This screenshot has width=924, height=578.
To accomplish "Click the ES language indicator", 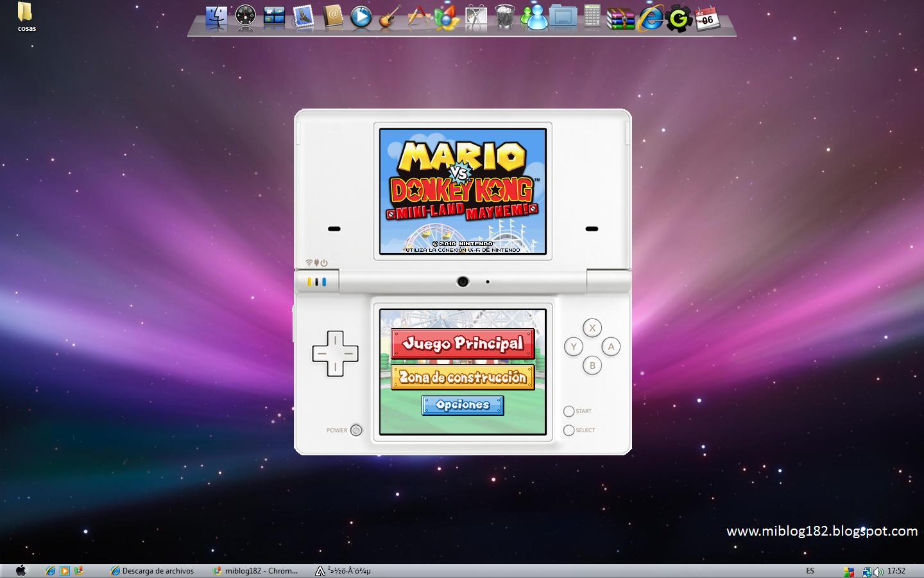I will click(x=810, y=571).
